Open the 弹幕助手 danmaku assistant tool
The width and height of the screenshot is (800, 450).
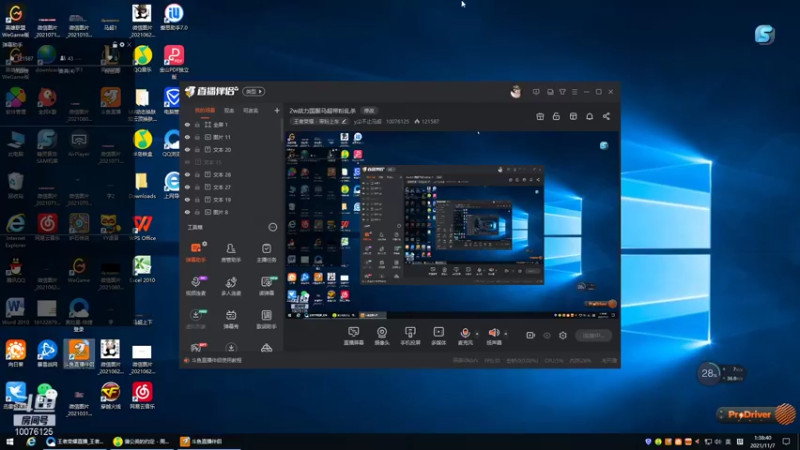click(x=196, y=253)
